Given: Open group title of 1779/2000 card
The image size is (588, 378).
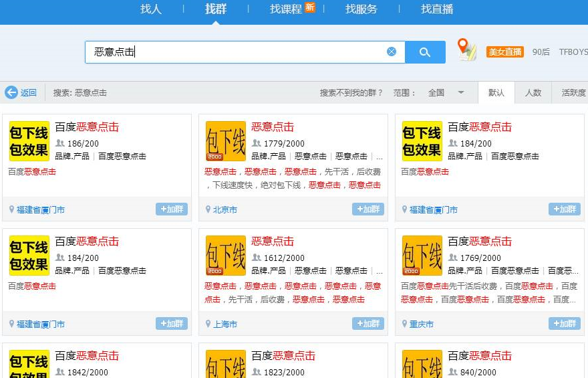Looking at the screenshot, I should (273, 127).
